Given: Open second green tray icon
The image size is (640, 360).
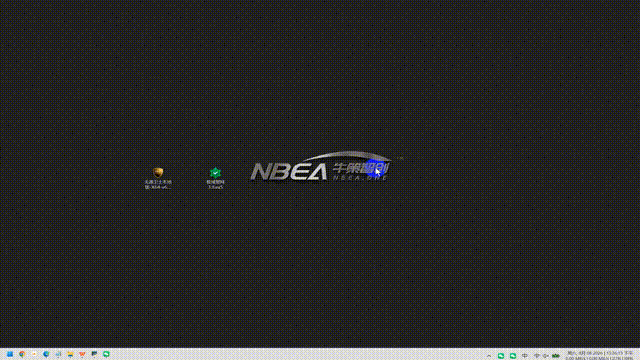Looking at the screenshot, I should 513,356.
